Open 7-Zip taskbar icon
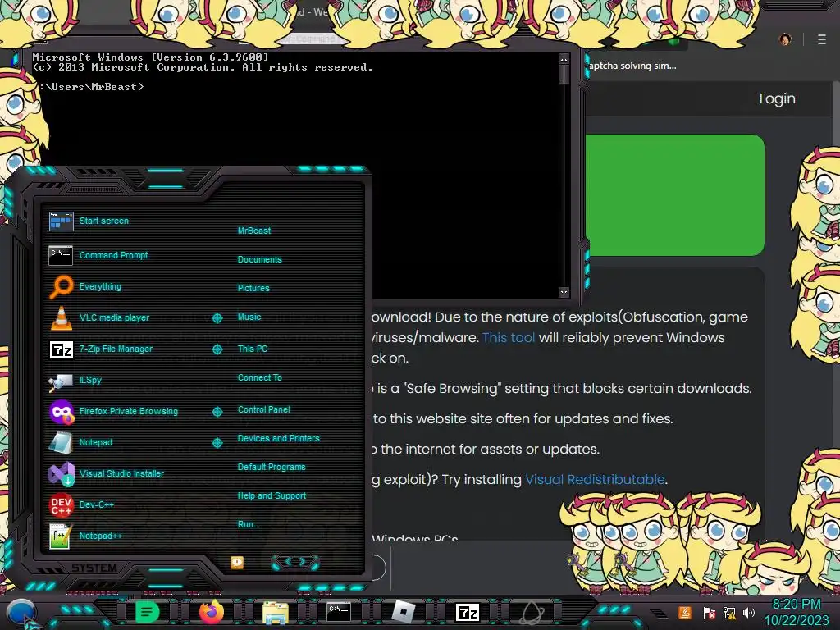This screenshot has width=840, height=630. point(467,612)
